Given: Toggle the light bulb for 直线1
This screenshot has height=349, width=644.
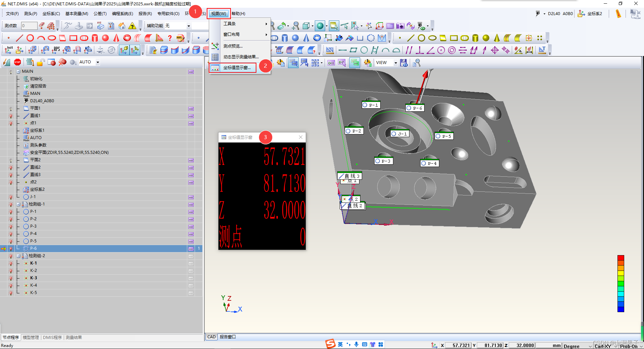Looking at the screenshot, I should click(11, 116).
